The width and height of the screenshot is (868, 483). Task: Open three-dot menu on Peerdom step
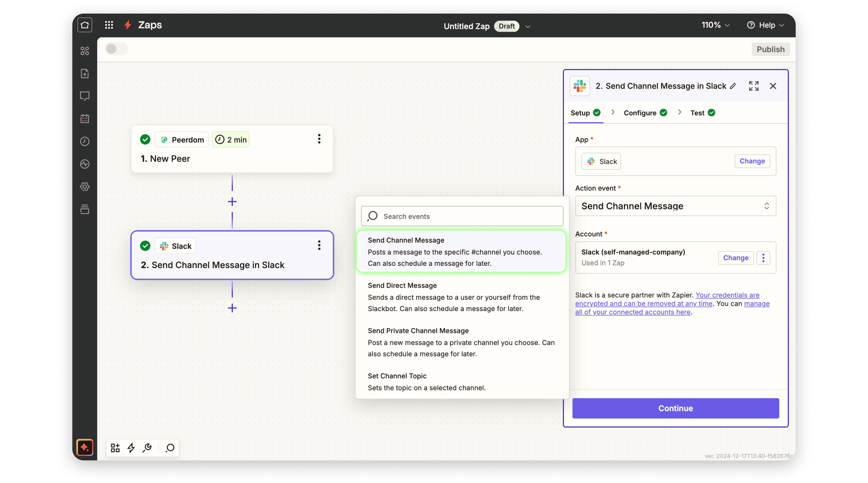pos(319,139)
